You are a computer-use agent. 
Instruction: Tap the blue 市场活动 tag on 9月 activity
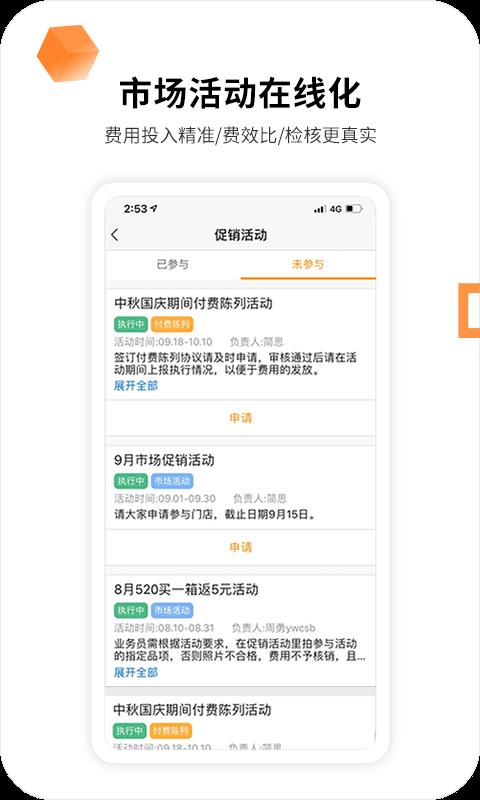tap(172, 481)
